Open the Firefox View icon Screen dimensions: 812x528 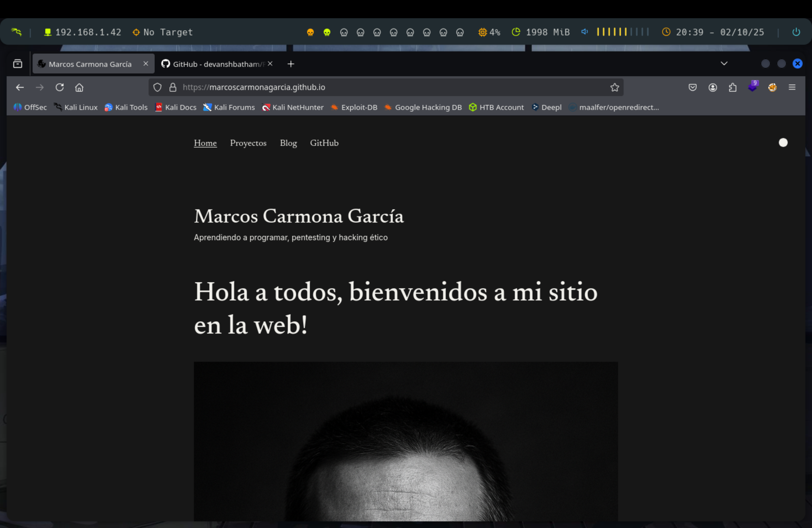coord(18,64)
